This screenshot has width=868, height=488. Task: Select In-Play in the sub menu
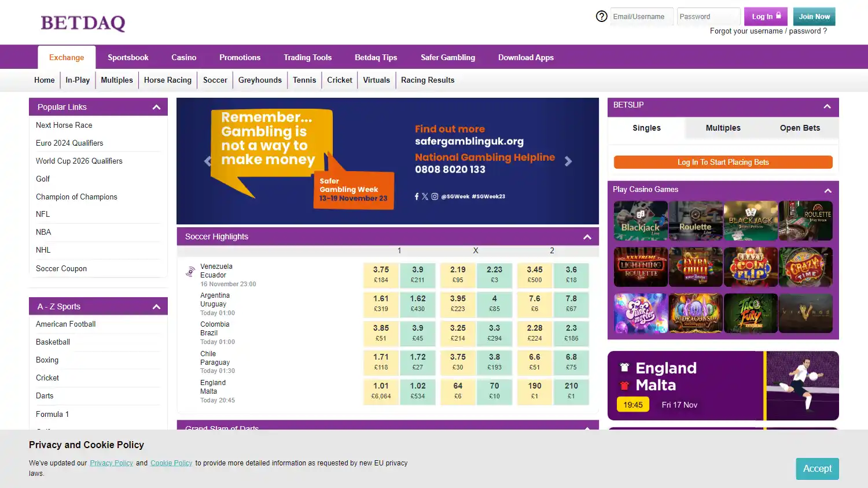78,80
